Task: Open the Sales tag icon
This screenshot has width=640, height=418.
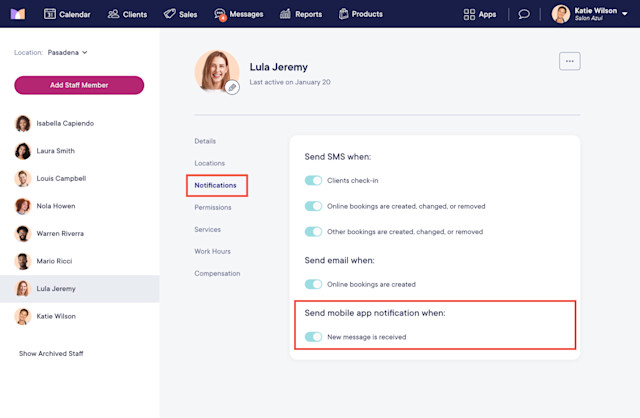Action: coord(169,14)
